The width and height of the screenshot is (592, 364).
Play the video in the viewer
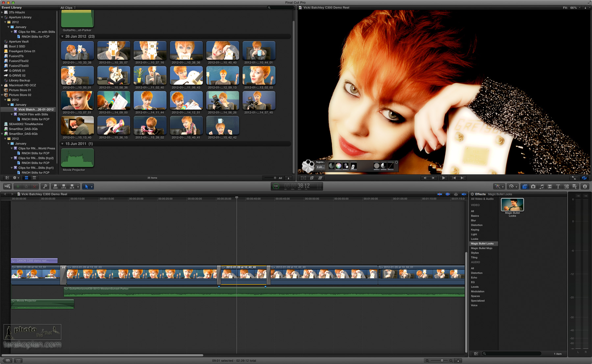(x=443, y=178)
